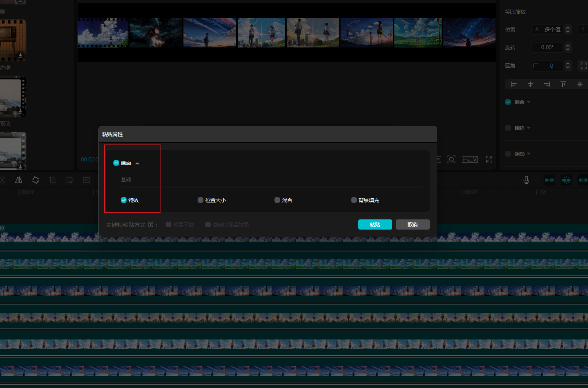Click the align vertical center icon
588x388 pixels.
(x=580, y=84)
